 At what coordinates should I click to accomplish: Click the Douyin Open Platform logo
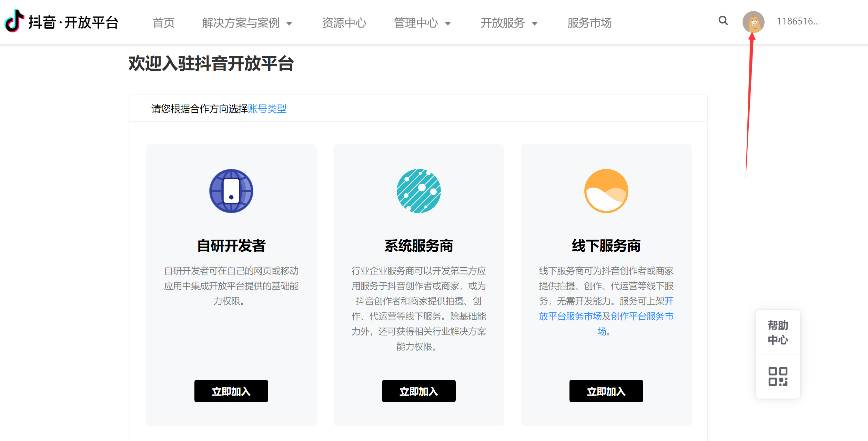pyautogui.click(x=62, y=22)
